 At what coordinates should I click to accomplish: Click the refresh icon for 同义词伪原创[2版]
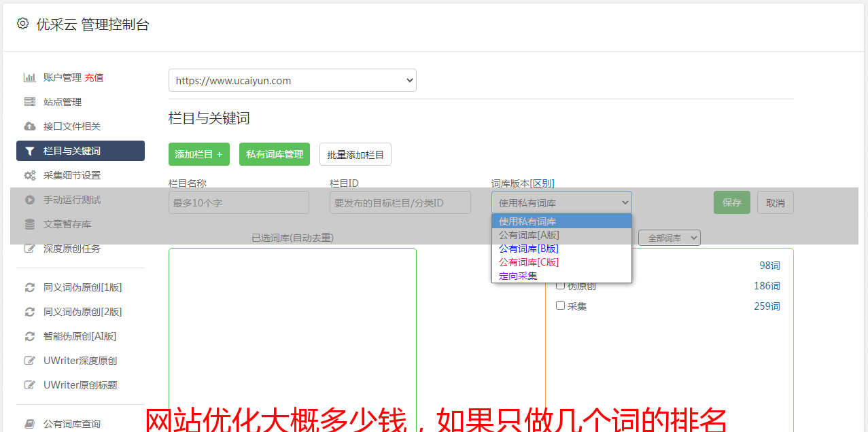click(30, 312)
